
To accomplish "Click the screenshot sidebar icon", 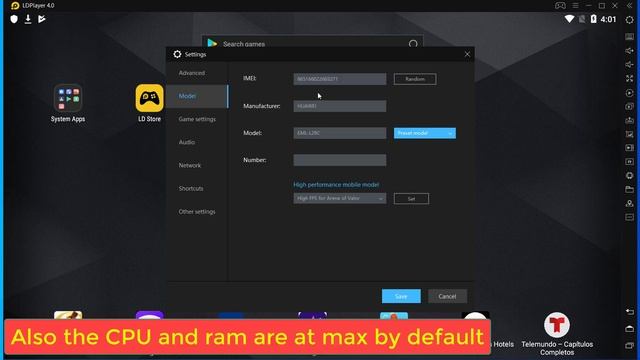I will click(x=629, y=134).
